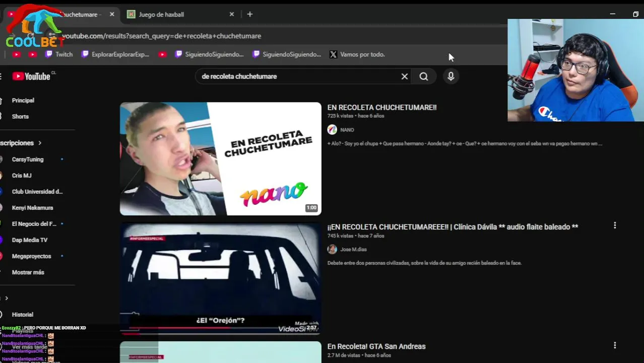
Task: Open EN RECOLETA CHUCHETUMARE!! video title
Action: point(382,107)
